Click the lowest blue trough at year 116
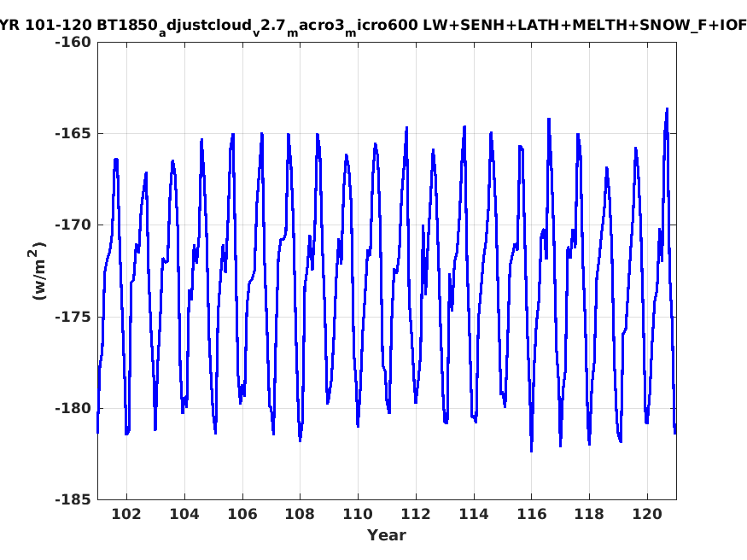Screen dimensions: 747x560 click(x=531, y=451)
